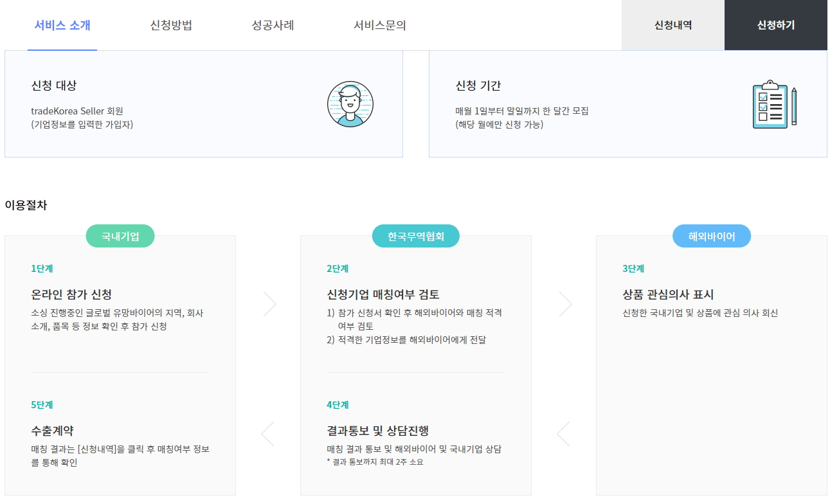Click the 이용절차 section title
This screenshot has height=504, width=830.
click(26, 205)
